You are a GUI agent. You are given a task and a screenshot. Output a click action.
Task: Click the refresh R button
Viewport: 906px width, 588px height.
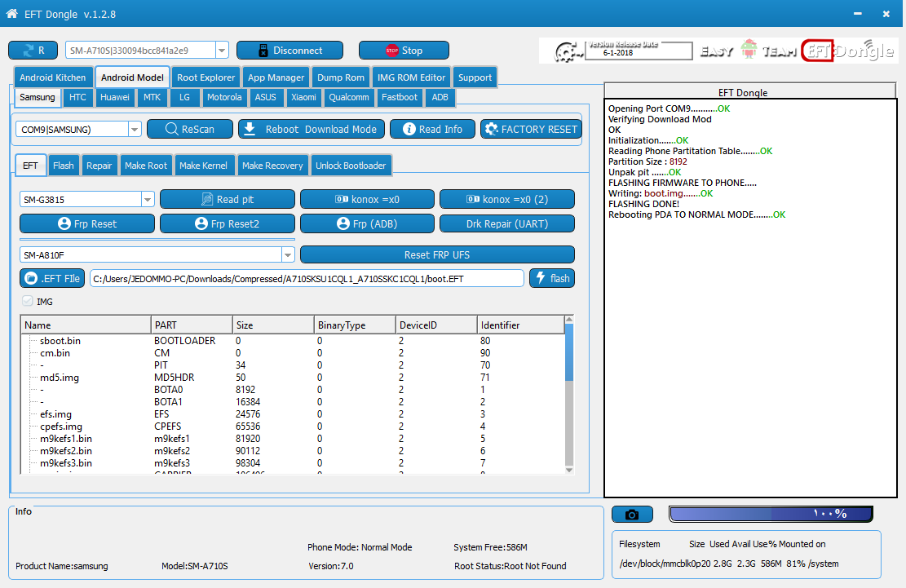(33, 51)
